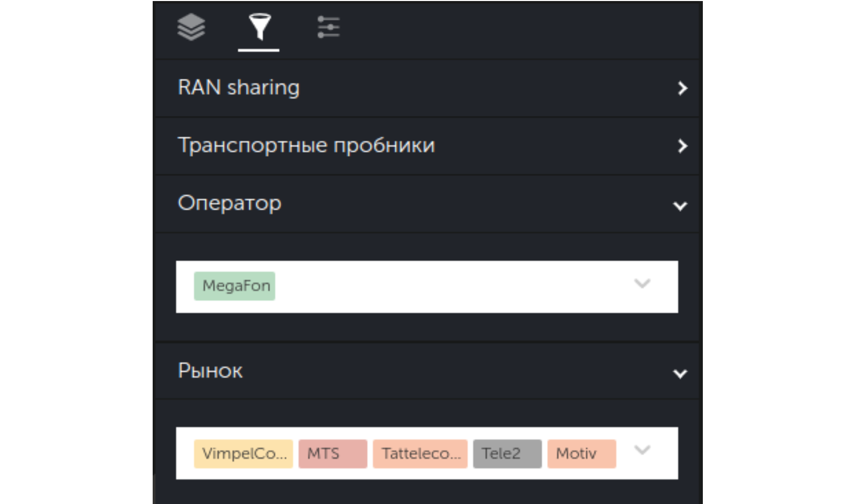This screenshot has width=855, height=504.
Task: Click the MegaFon operator tag
Action: pyautogui.click(x=234, y=286)
